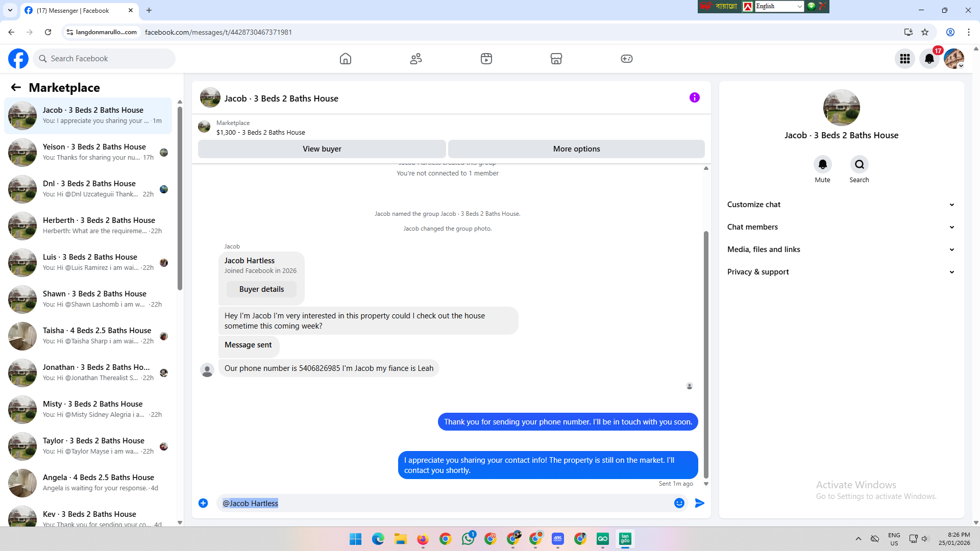
Task: Open WhatsApp from the taskbar
Action: 468,539
